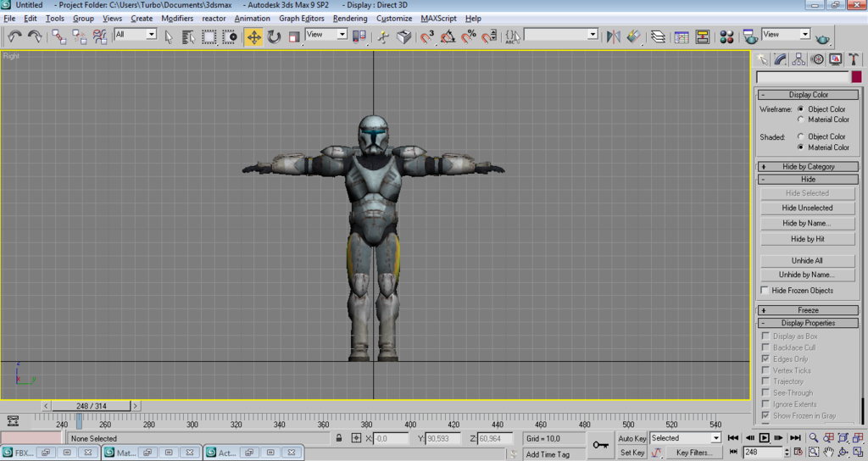Click the time slider 248 / 314
The image size is (868, 461).
click(92, 406)
